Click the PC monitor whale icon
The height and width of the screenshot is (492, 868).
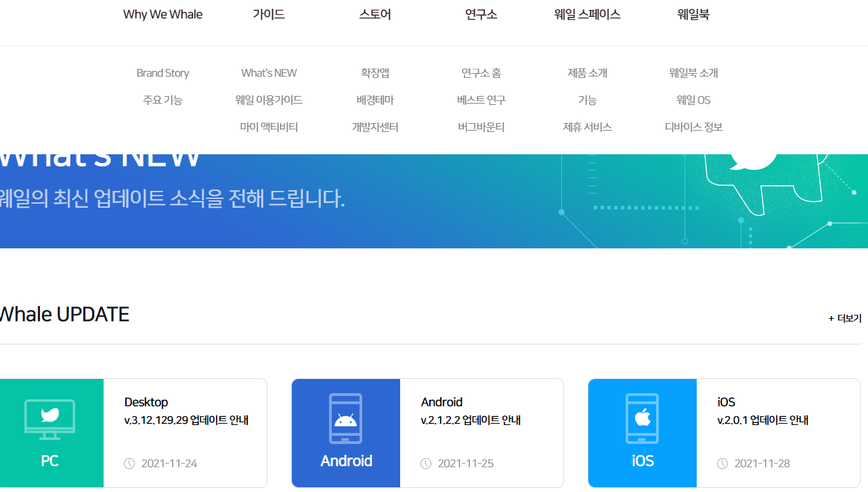tap(49, 419)
